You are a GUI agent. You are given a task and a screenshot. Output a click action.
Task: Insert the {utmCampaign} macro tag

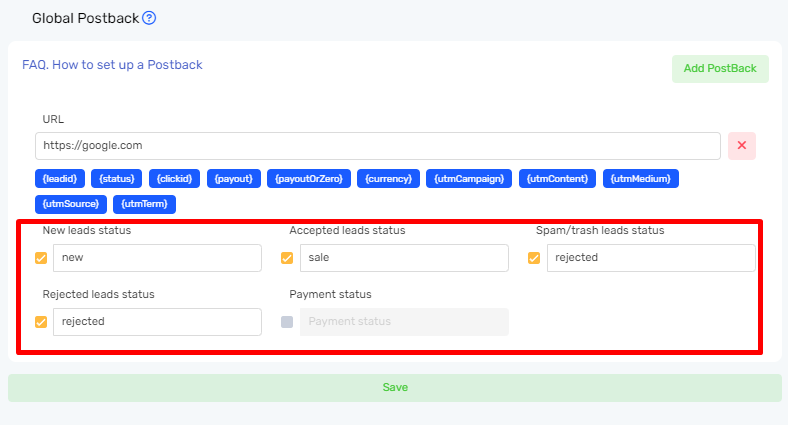point(471,179)
